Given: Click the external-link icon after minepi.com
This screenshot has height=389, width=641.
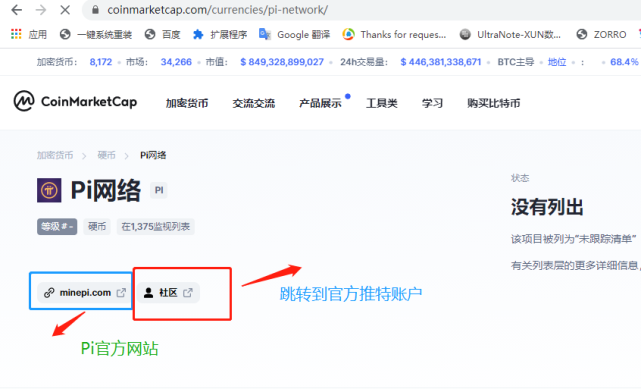Looking at the screenshot, I should (121, 293).
